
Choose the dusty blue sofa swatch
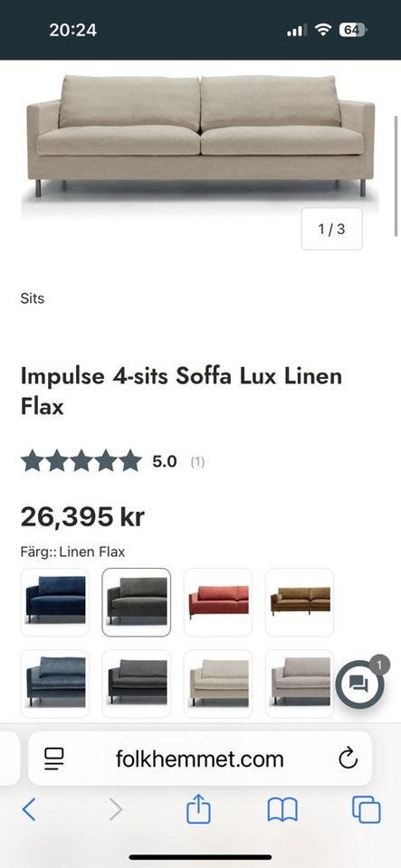click(55, 684)
